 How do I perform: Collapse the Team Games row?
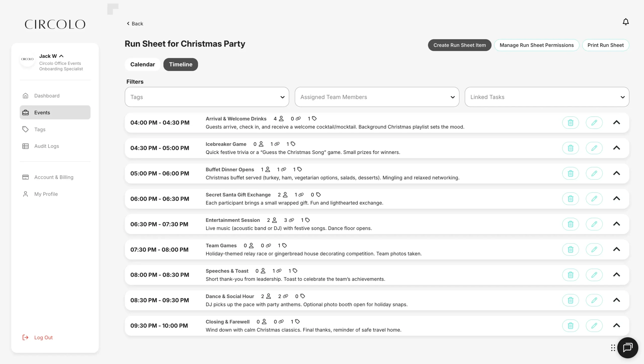click(x=616, y=249)
